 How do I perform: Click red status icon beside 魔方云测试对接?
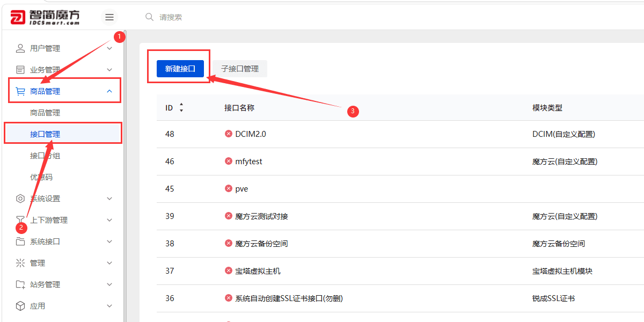click(229, 216)
